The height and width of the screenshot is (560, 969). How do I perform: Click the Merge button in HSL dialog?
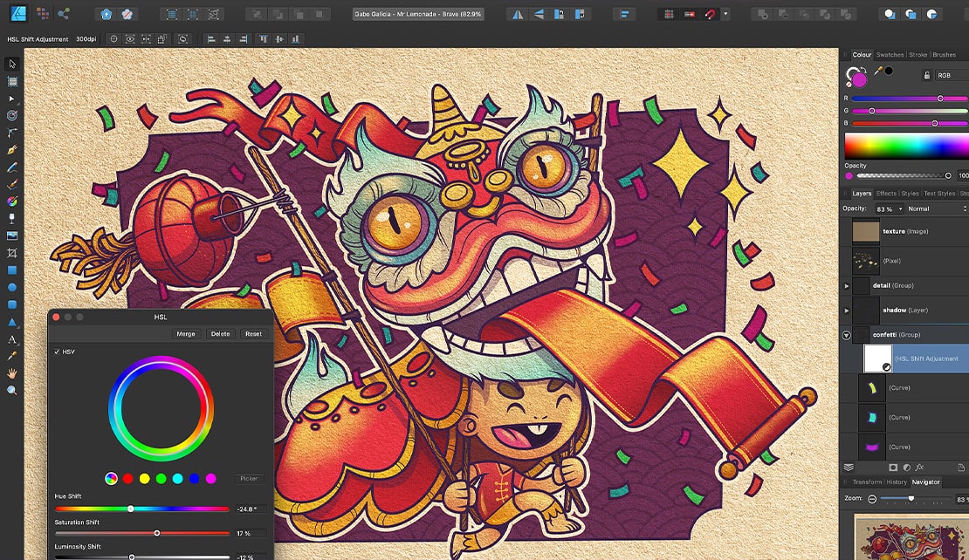point(185,333)
